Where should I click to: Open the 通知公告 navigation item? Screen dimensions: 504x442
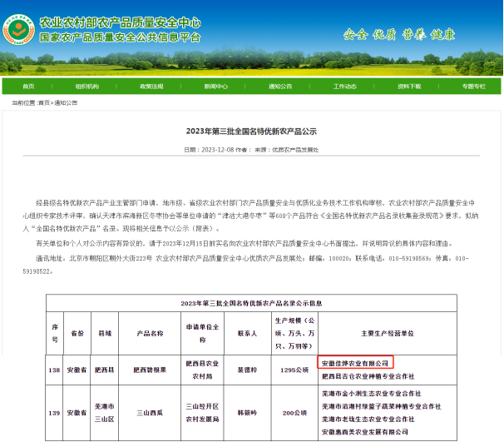(280, 87)
